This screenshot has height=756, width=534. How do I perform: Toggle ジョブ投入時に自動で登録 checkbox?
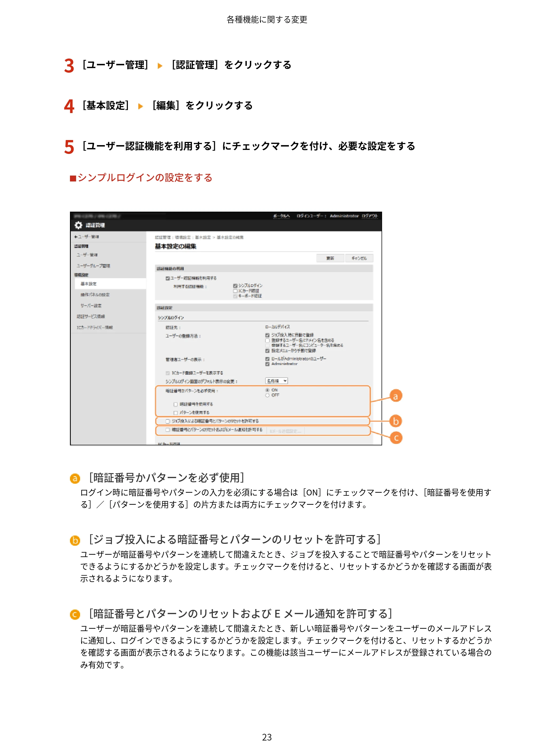pyautogui.click(x=268, y=335)
